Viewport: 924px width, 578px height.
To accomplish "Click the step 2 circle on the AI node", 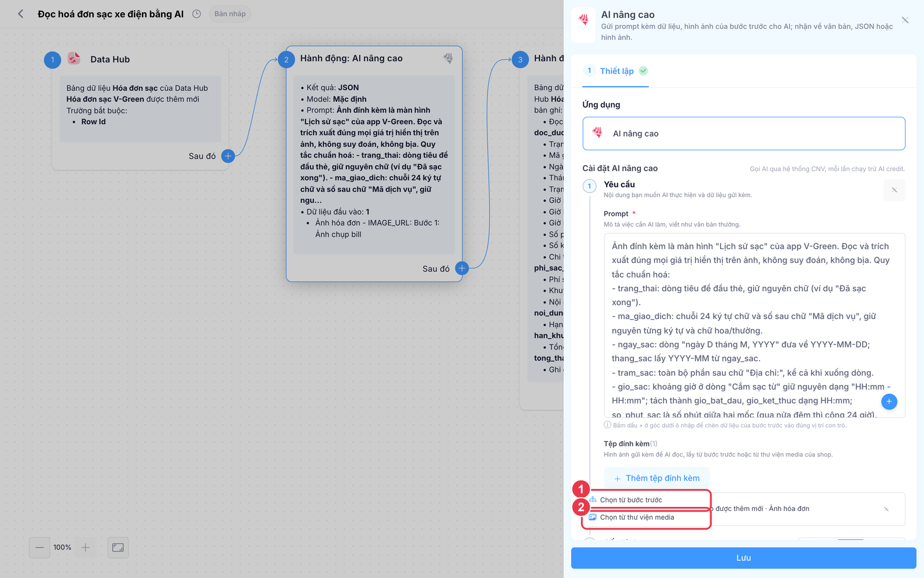I will pos(286,60).
